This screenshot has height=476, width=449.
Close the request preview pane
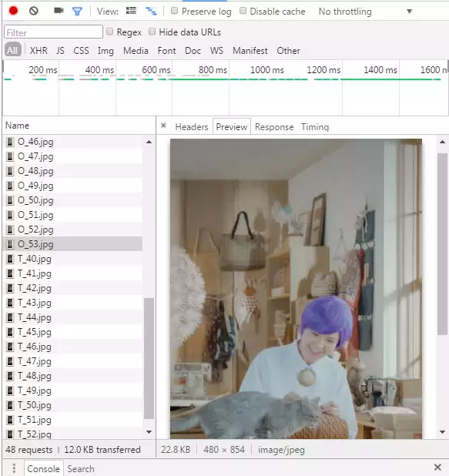[163, 126]
